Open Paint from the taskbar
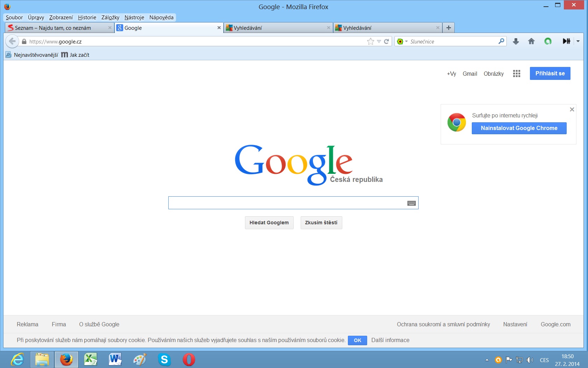The image size is (588, 368). [140, 360]
